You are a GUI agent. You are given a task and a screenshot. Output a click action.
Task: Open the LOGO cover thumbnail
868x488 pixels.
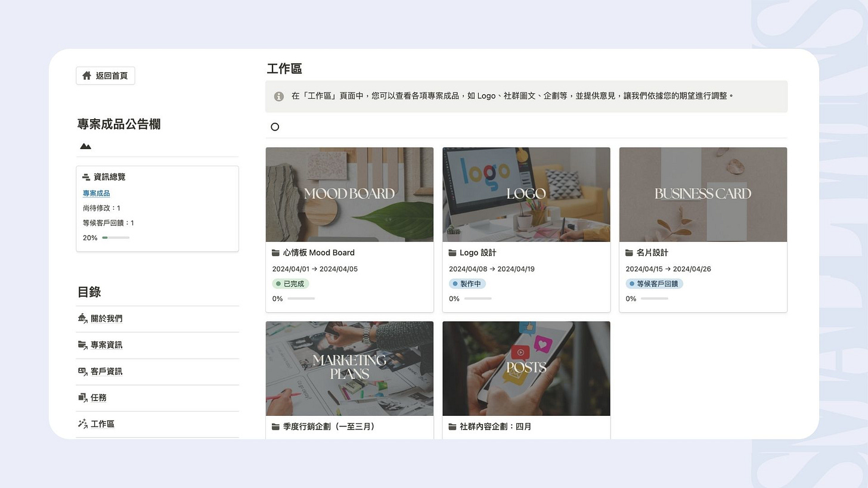point(526,194)
